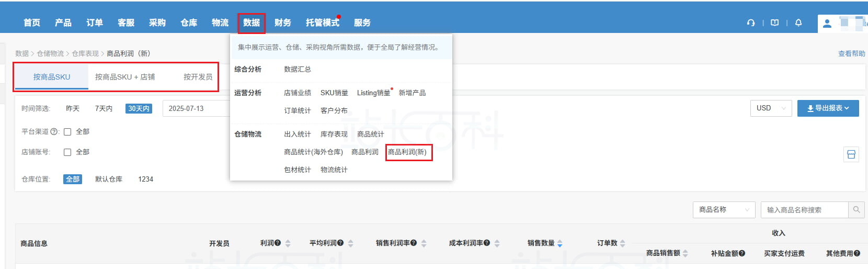
Task: Open Listing销量 in data menu
Action: click(373, 93)
